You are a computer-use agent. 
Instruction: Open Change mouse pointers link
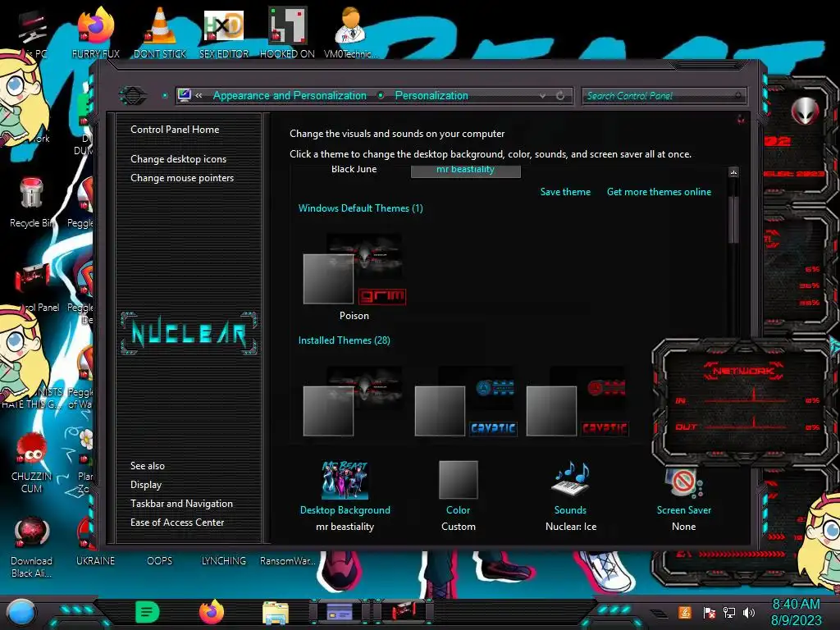(x=182, y=178)
